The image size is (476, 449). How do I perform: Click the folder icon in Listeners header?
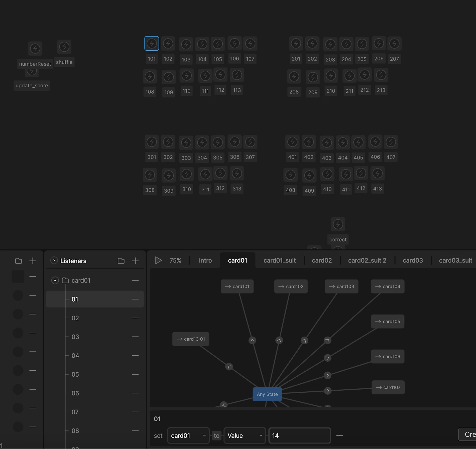121,261
